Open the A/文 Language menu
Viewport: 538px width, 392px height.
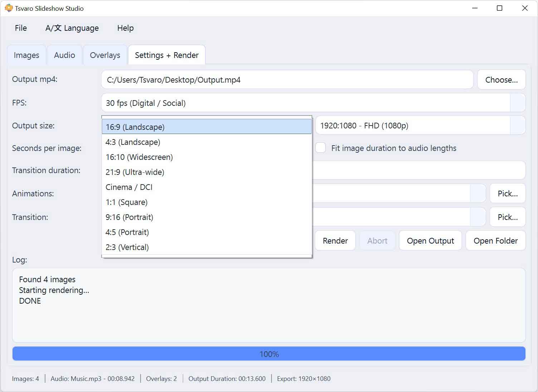point(72,28)
